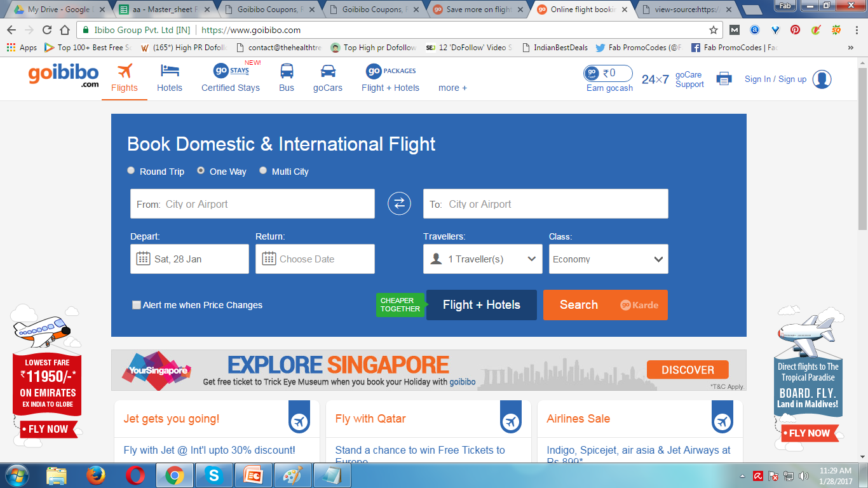
Task: Click the To city or airport field
Action: click(545, 204)
